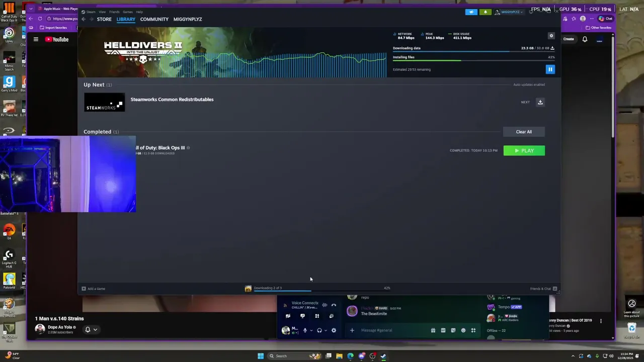Open File Explorer from the taskbar
This screenshot has width=644, height=362.
pyautogui.click(x=339, y=356)
